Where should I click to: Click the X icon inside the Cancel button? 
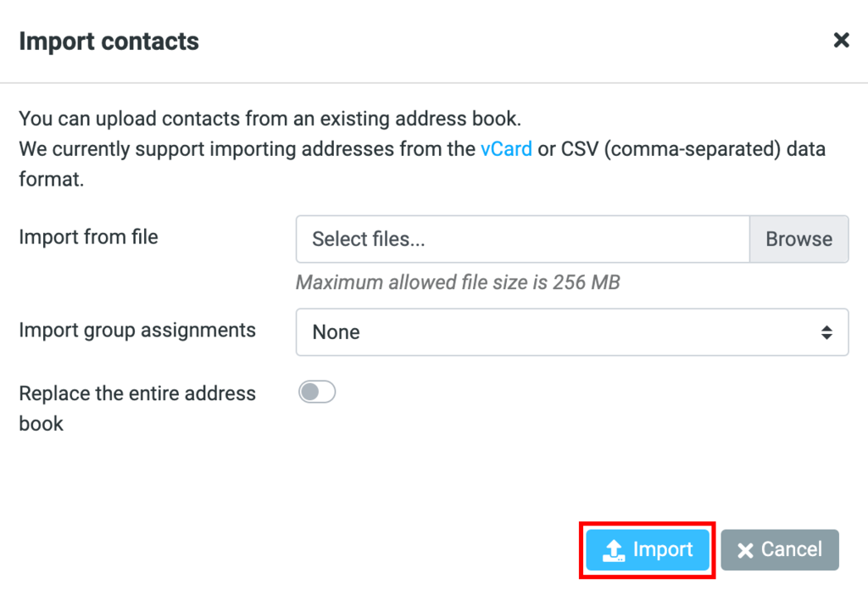(x=745, y=549)
